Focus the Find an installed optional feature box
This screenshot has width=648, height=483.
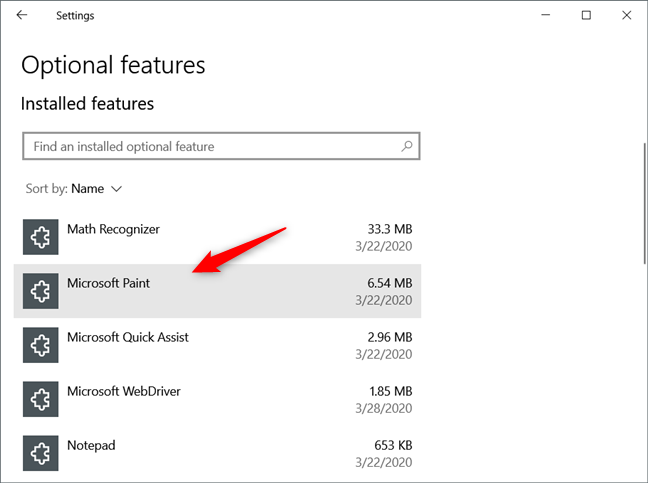[x=221, y=146]
